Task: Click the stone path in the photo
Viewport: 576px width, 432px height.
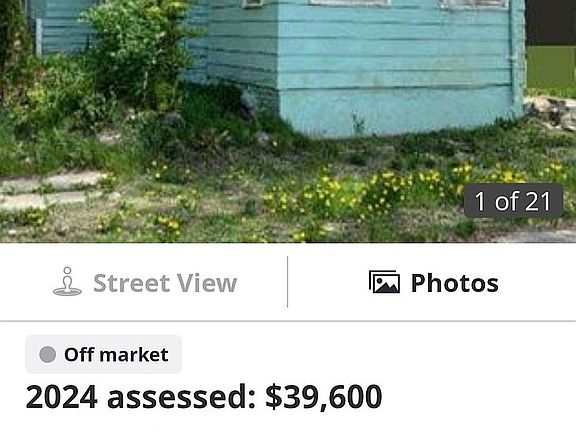Action: [51, 191]
